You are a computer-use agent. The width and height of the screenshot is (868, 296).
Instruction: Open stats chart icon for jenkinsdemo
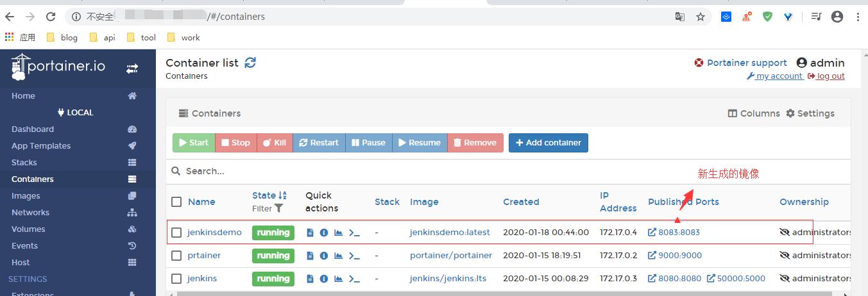[339, 233]
